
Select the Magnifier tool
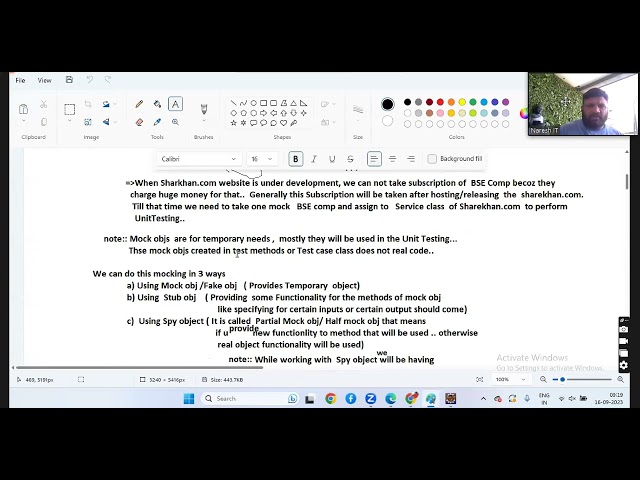(x=175, y=122)
